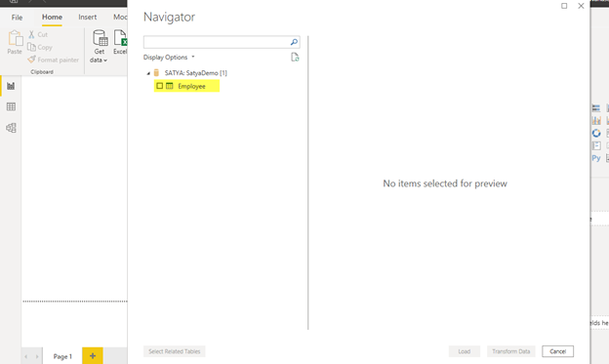The height and width of the screenshot is (364, 609).
Task: Click the Select Related Tables button
Action: click(175, 351)
